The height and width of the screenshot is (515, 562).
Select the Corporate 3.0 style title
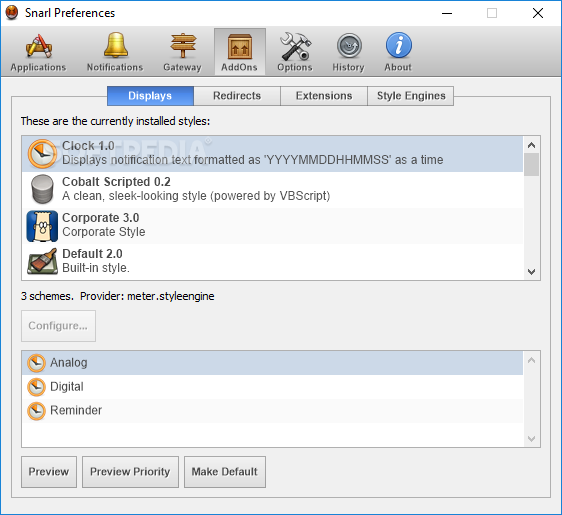101,218
